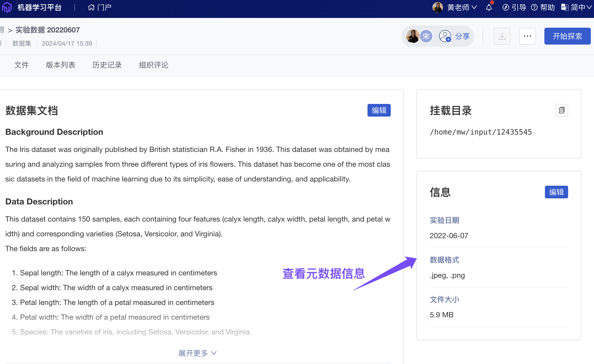Click 编辑 button for 数据集文档
The width and height of the screenshot is (594, 364).
click(x=379, y=110)
